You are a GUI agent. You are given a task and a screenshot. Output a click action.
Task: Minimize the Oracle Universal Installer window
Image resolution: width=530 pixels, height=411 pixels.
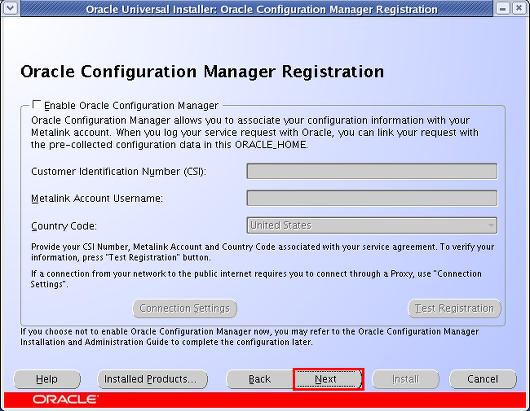503,8
